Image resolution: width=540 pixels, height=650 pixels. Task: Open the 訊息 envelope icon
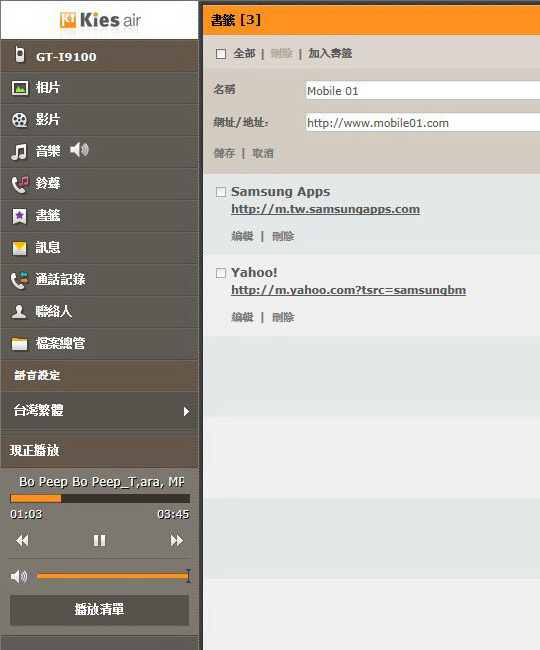(x=19, y=248)
